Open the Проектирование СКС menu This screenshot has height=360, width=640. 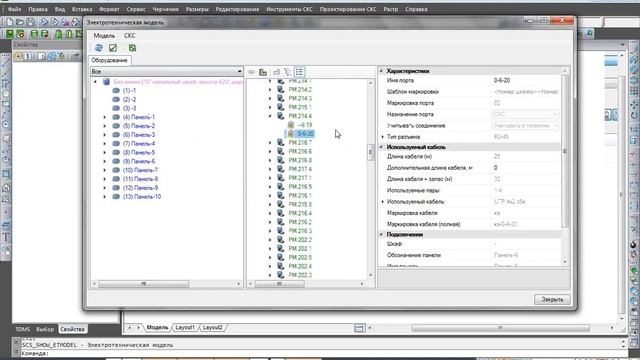click(x=348, y=9)
